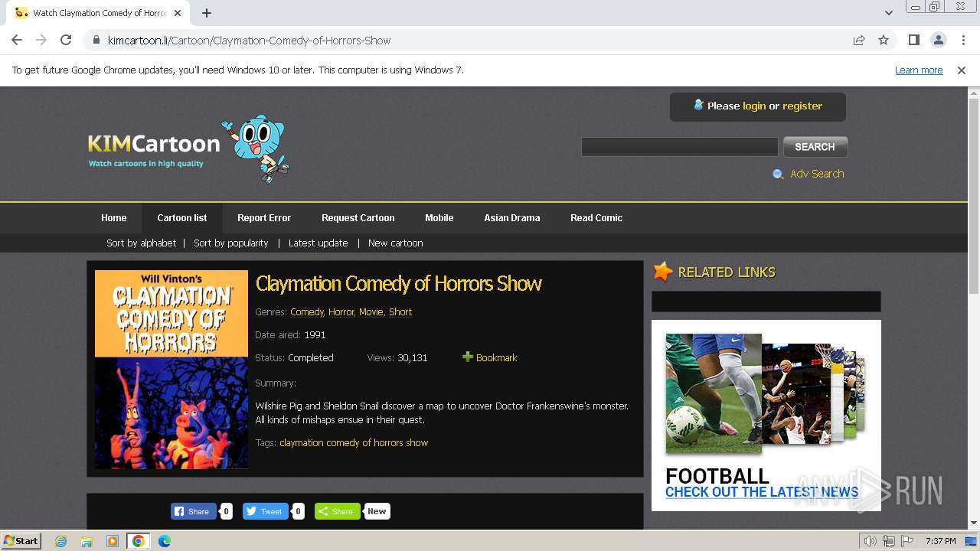Open the claymation comedy of horrors show tag

[354, 442]
